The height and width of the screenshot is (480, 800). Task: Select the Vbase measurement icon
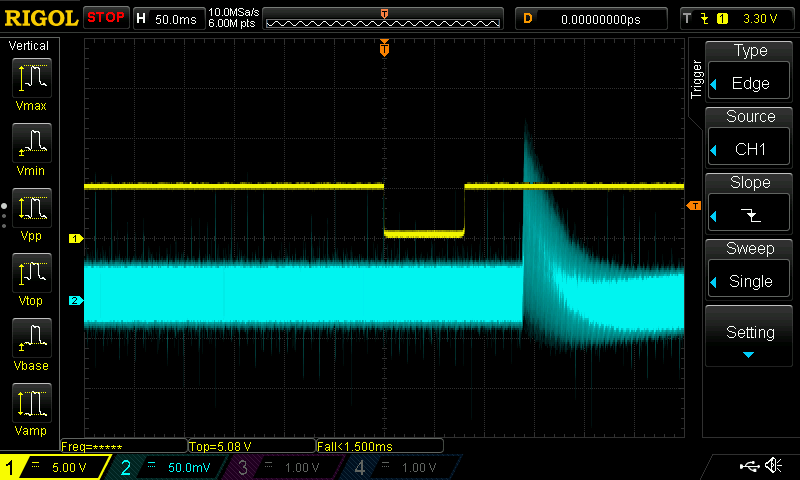(35, 345)
